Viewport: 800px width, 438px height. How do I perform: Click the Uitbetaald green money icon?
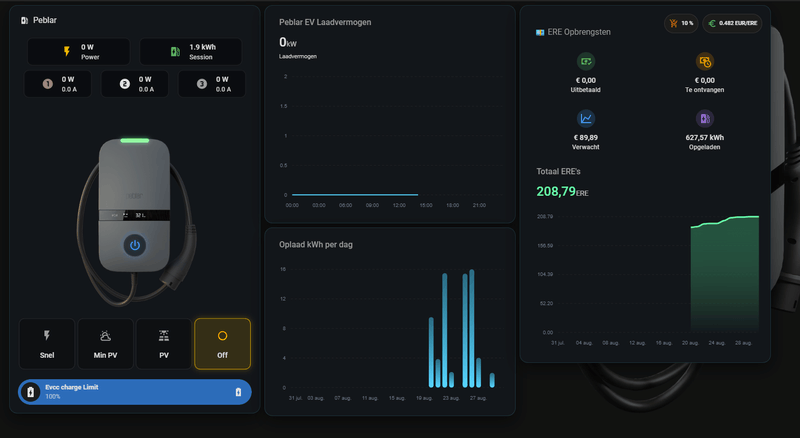(586, 61)
